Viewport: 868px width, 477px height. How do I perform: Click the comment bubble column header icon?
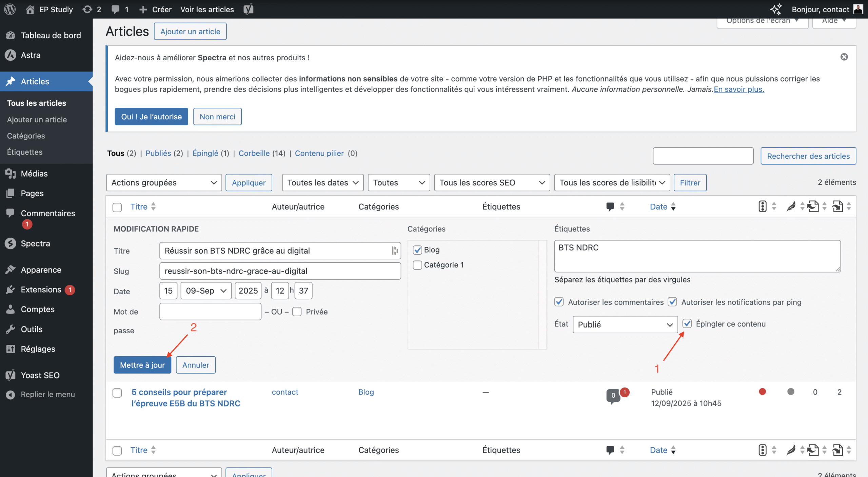click(610, 206)
